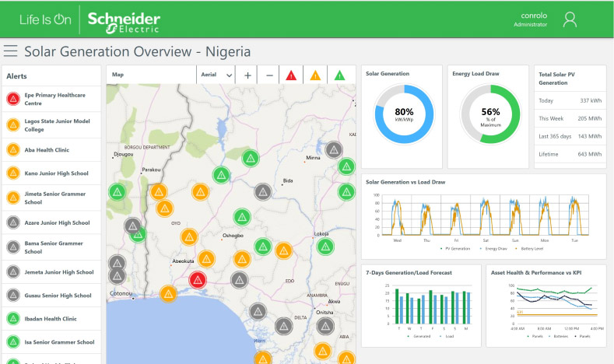614x364 pixels.
Task: Select Ibadan Health Clinic alert
Action: (57, 318)
